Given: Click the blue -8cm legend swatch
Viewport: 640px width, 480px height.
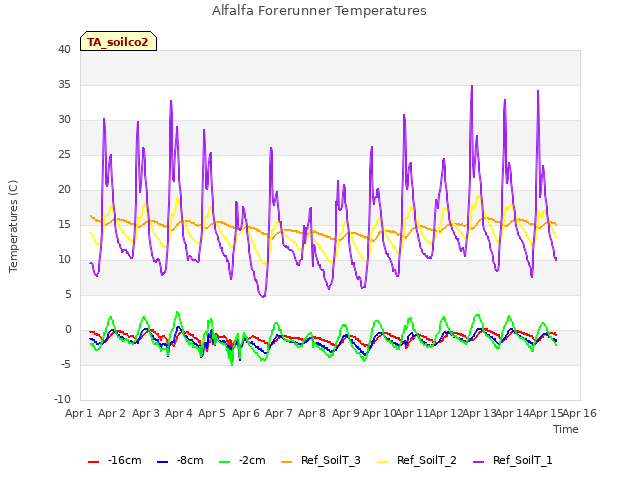Looking at the screenshot, I should coord(162,462).
